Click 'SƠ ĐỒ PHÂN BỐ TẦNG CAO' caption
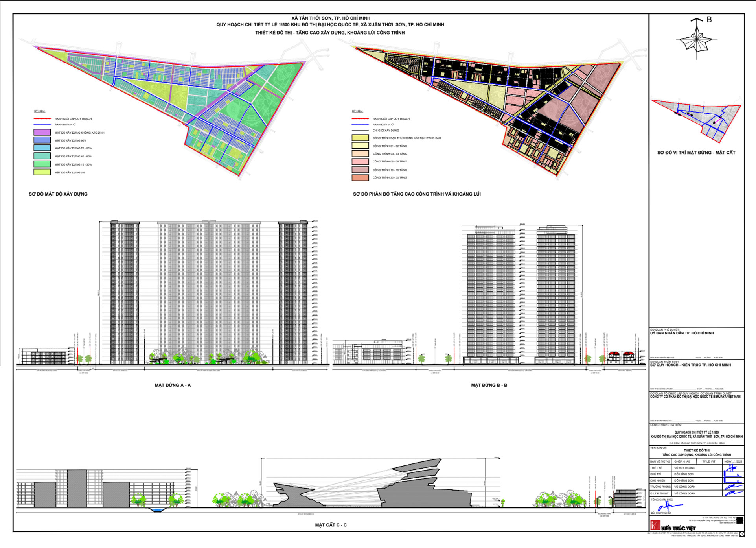 point(417,194)
